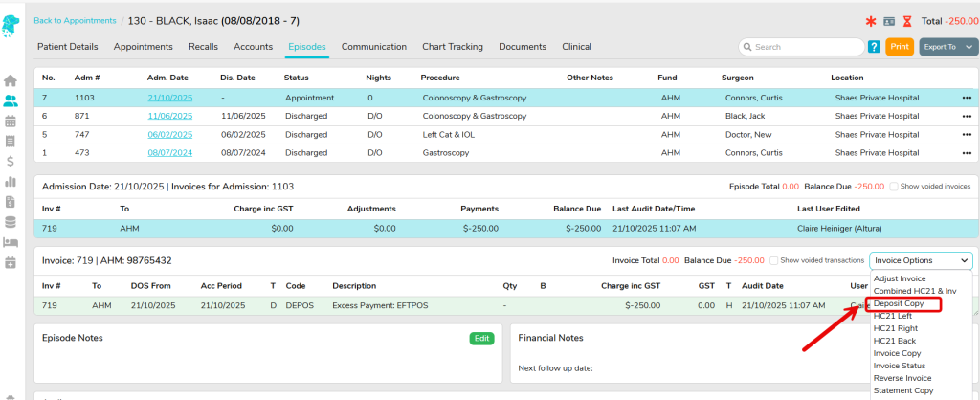
Task: Open the bar chart reports icon
Action: point(11,181)
